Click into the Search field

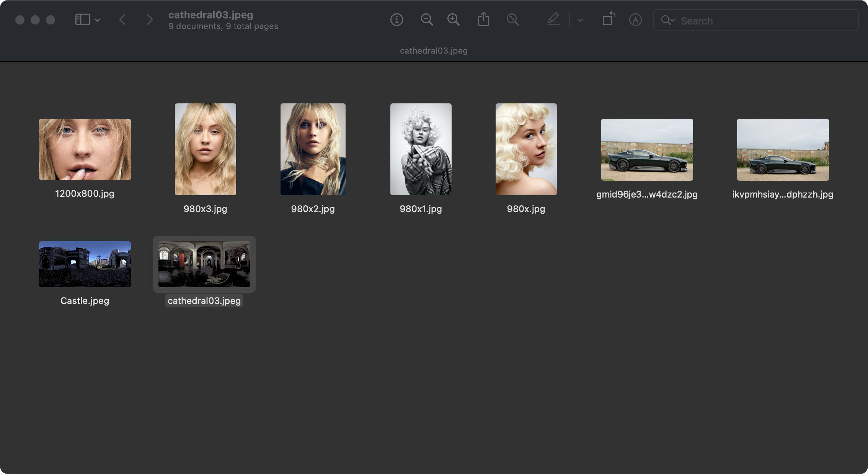pos(762,21)
